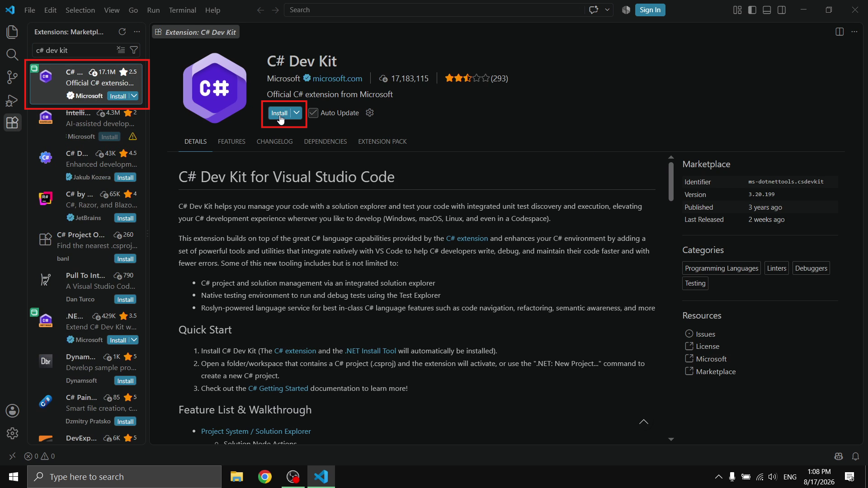The width and height of the screenshot is (868, 488).
Task: Open chat dropdown arrow in title bar
Action: [x=607, y=10]
